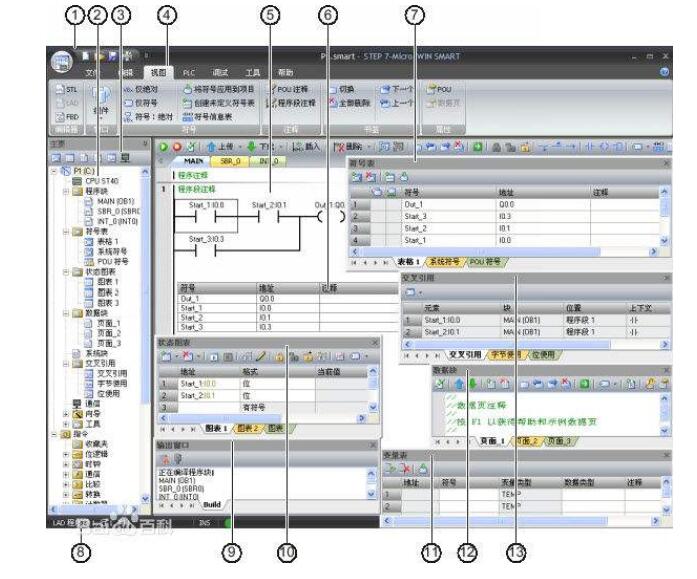Viewport: 697px width, 579px height.
Task: Click the pencil write icon in 状态图表 toolbar
Action: (261, 356)
